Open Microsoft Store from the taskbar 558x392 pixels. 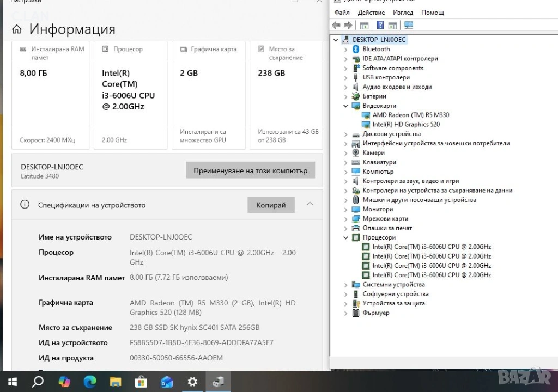(x=141, y=382)
